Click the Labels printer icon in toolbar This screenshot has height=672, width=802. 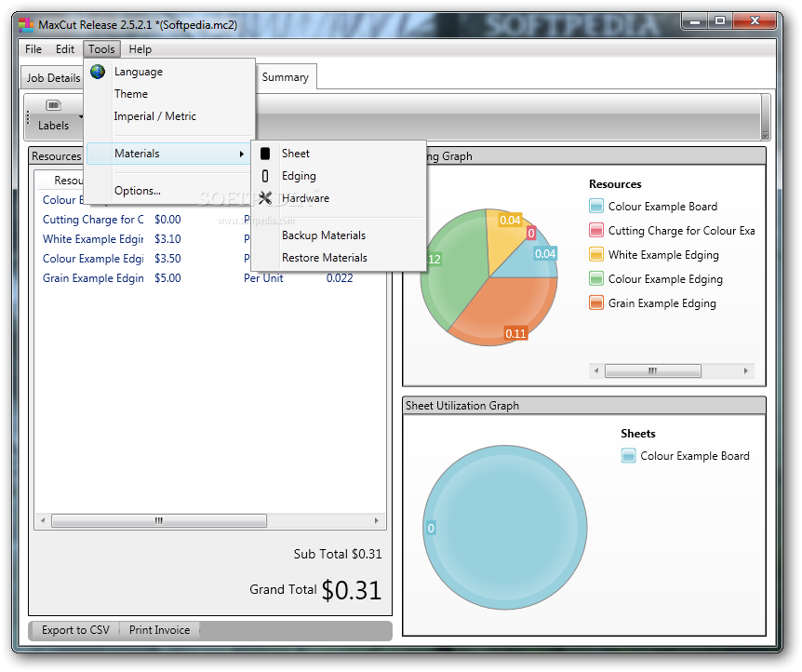[53, 105]
